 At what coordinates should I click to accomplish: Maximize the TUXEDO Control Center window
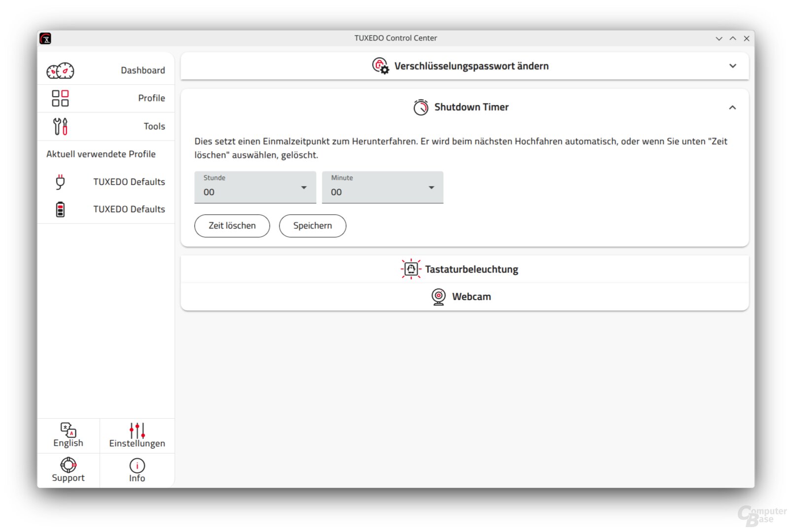[x=733, y=38]
